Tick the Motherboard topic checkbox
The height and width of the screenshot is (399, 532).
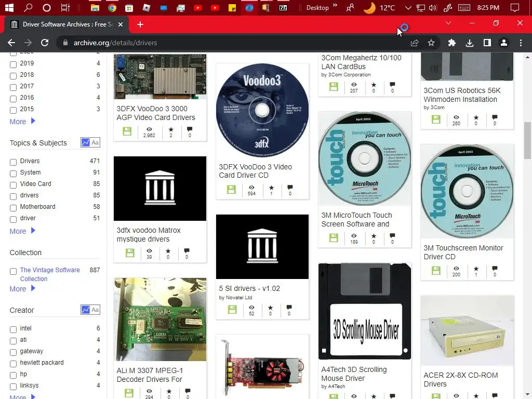pos(13,208)
